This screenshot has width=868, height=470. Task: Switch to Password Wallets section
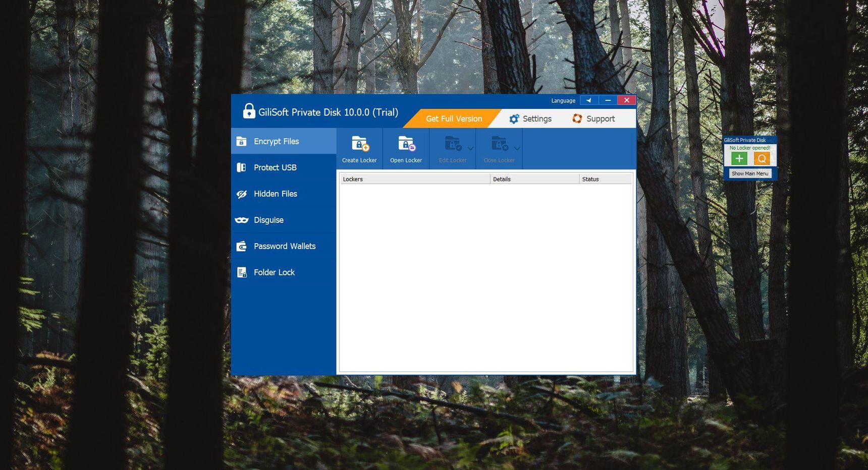(x=284, y=246)
